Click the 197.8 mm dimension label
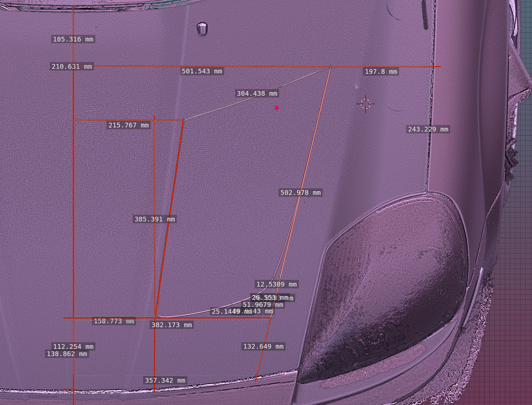The image size is (532, 405). coord(381,72)
